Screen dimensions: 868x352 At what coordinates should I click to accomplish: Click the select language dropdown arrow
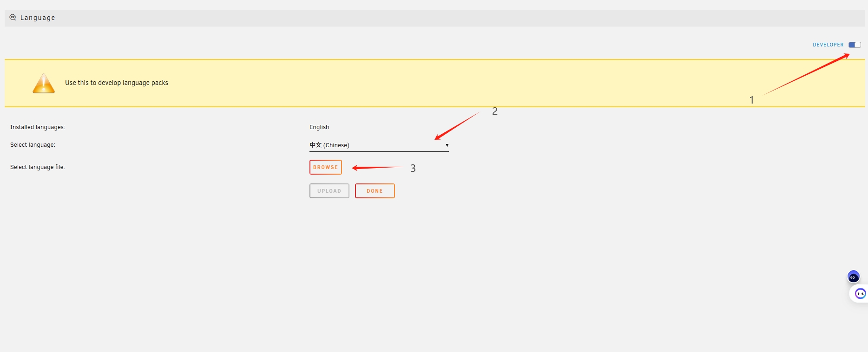[x=447, y=145]
